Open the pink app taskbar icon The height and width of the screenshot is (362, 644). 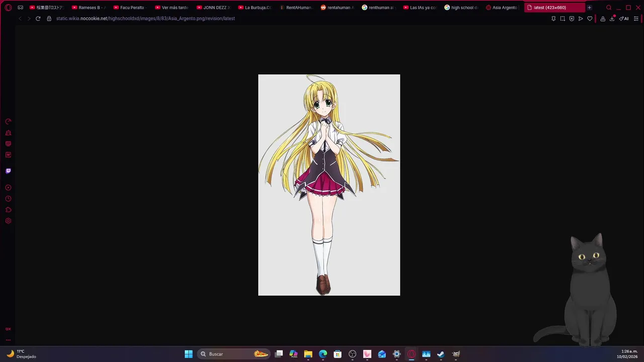[367, 354]
